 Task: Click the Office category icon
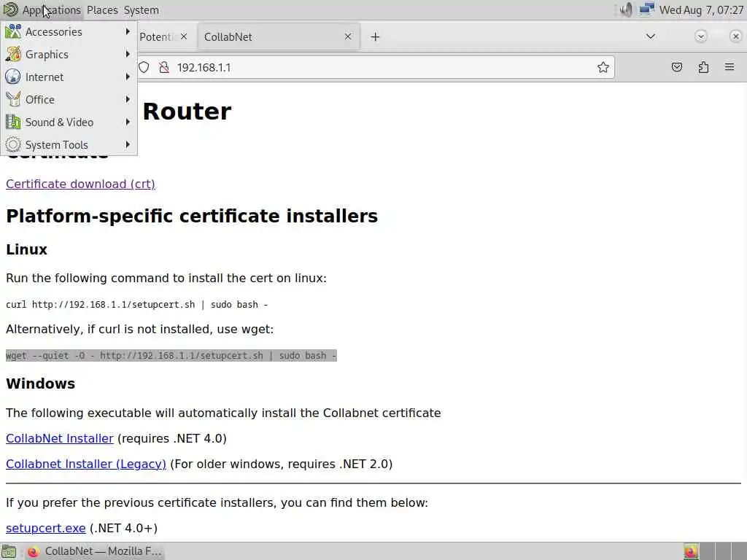13,99
